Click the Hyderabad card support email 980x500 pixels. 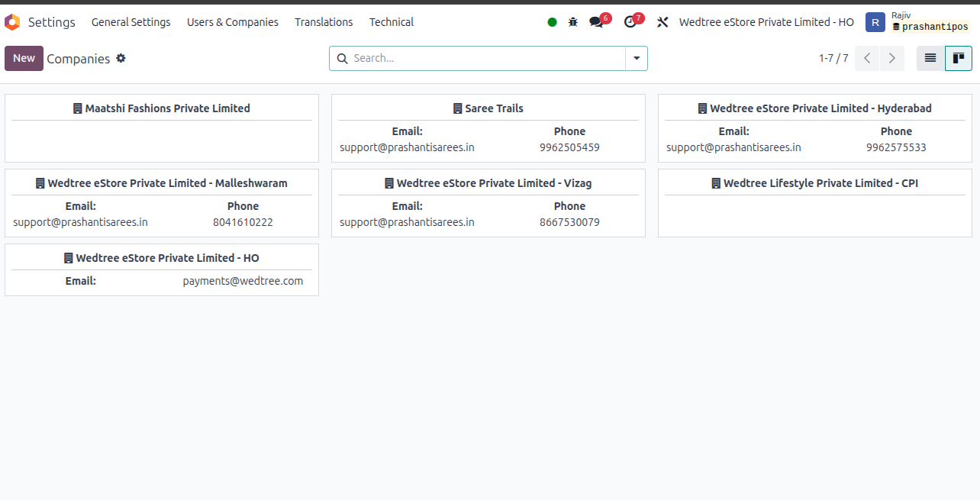pyautogui.click(x=733, y=147)
